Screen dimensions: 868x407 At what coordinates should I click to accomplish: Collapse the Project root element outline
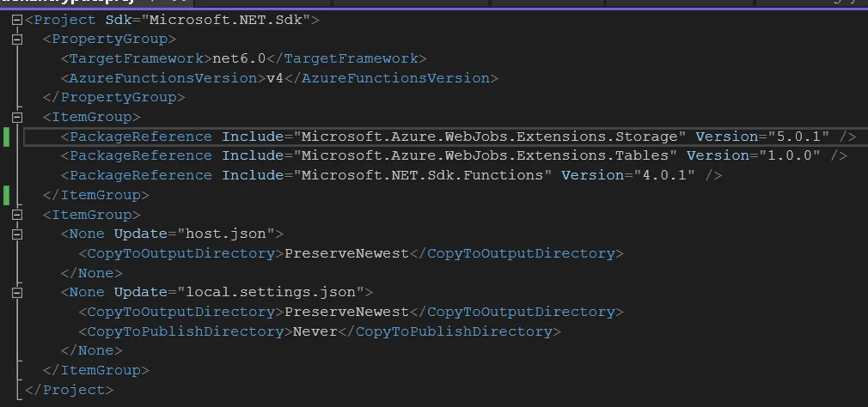17,21
